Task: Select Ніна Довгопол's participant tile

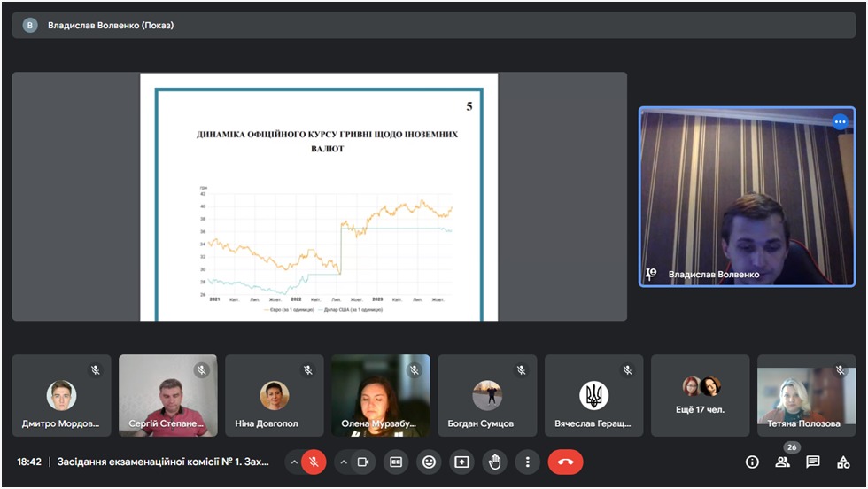Action: click(x=275, y=396)
